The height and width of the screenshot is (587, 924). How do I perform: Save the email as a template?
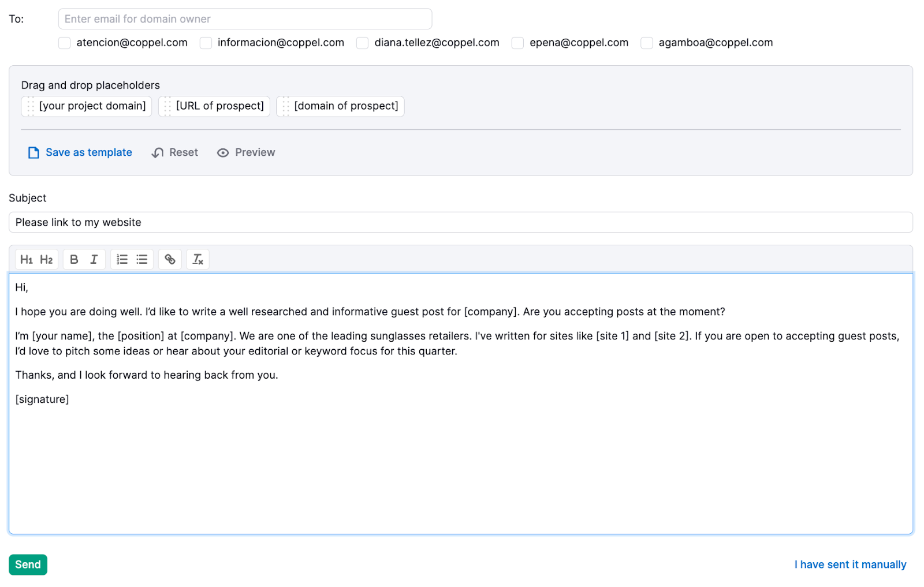pos(80,152)
